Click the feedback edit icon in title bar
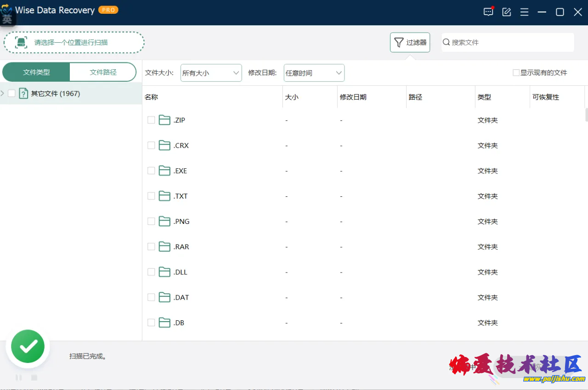The height and width of the screenshot is (390, 588). tap(507, 12)
